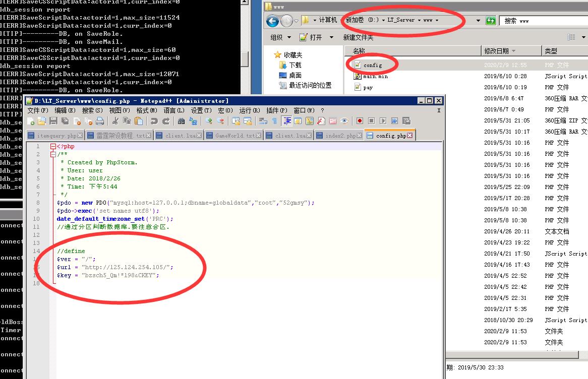Open the address bar history dropdown arrow
588x379 pixels.
click(x=478, y=21)
